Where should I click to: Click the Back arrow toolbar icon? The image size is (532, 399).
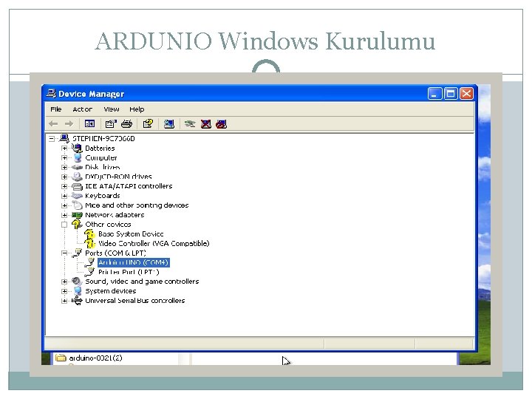(53, 124)
